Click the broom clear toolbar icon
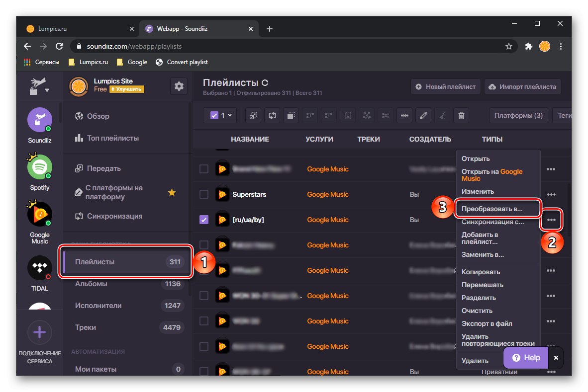This screenshot has height=392, width=588. pyautogui.click(x=443, y=116)
